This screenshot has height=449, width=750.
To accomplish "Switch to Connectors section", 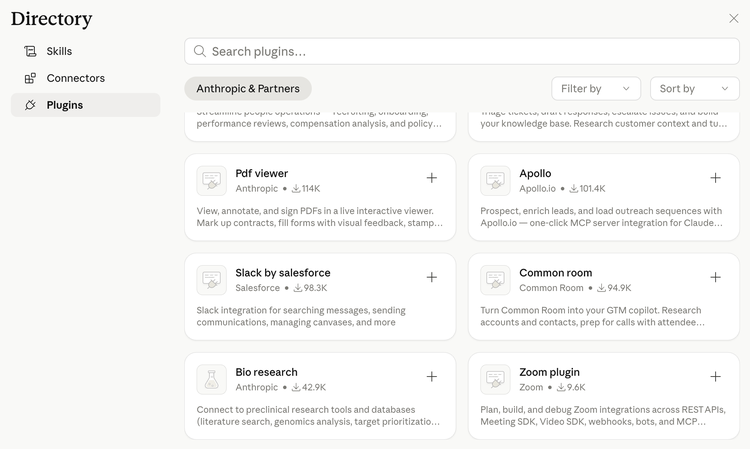I will 75,78.
